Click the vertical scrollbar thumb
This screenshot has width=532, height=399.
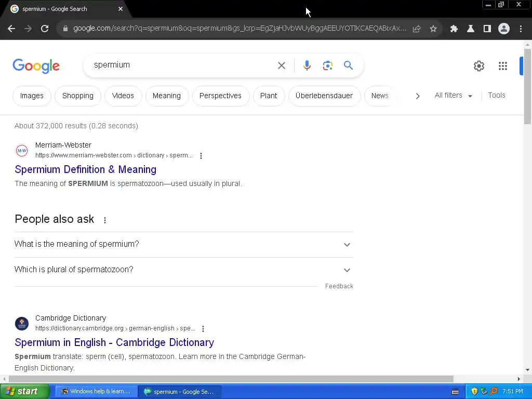coord(527,87)
